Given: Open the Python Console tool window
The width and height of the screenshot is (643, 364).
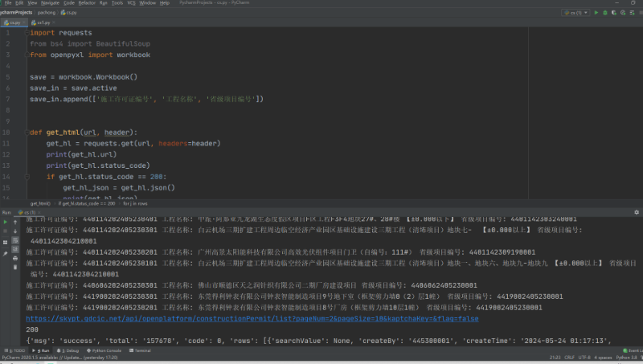Looking at the screenshot, I should point(104,351).
